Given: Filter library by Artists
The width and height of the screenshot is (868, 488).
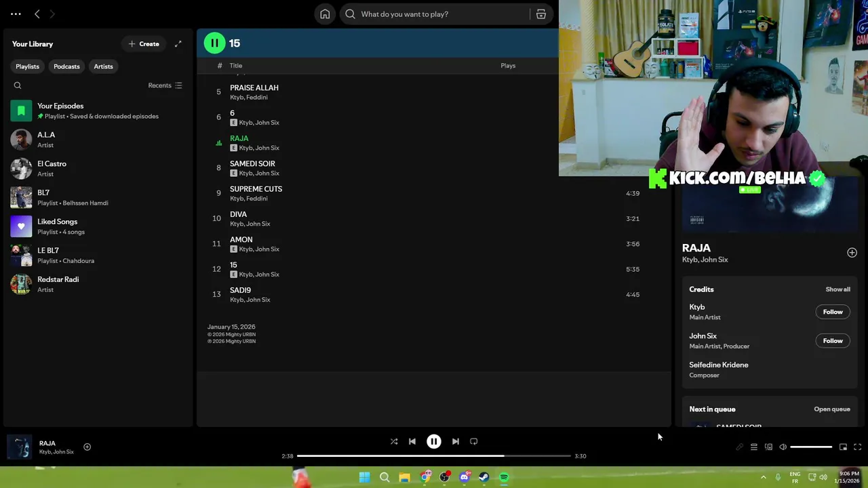Looking at the screenshot, I should pyautogui.click(x=103, y=66).
